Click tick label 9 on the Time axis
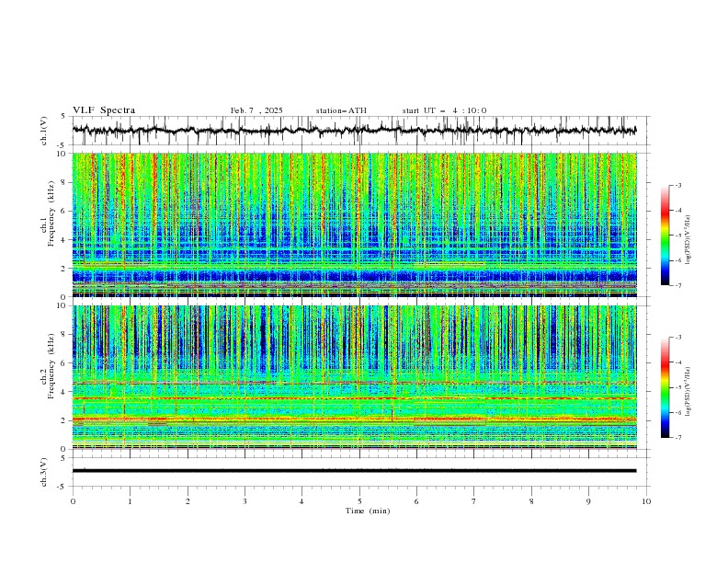This screenshot has width=728, height=563. 588,501
